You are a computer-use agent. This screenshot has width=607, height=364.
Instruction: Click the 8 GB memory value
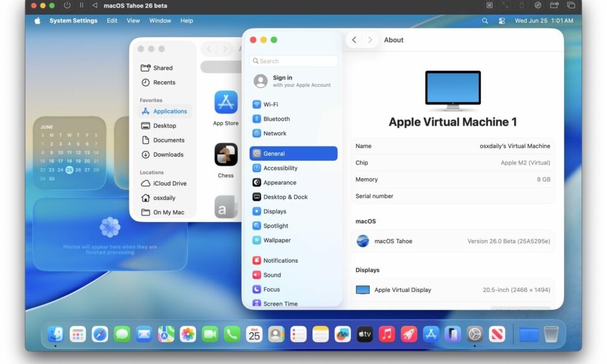[x=543, y=180]
